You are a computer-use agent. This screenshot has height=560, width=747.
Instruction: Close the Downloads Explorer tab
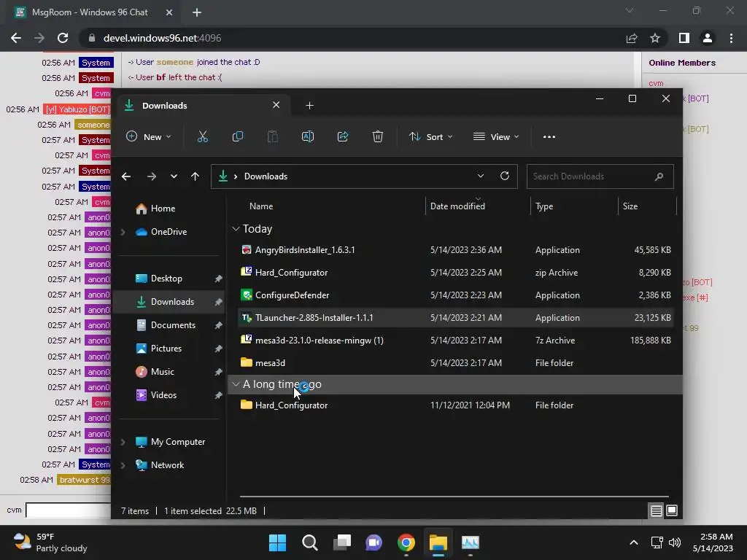tap(276, 105)
